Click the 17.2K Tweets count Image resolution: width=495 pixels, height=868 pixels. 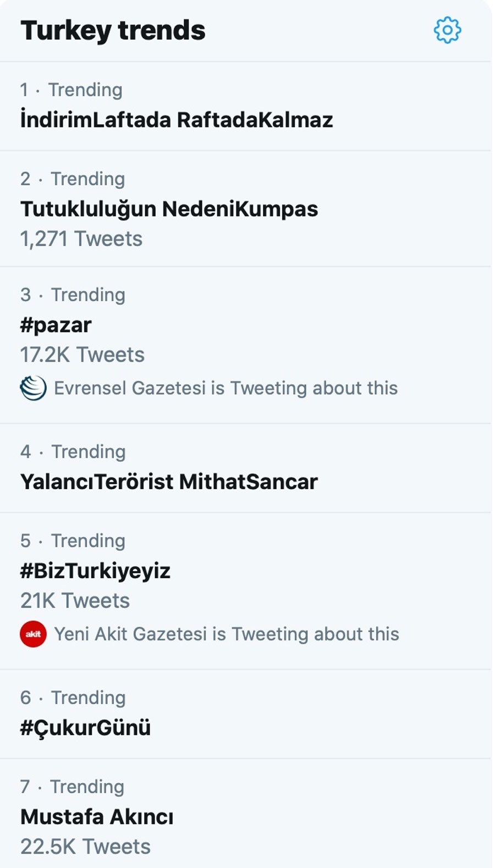click(x=82, y=355)
